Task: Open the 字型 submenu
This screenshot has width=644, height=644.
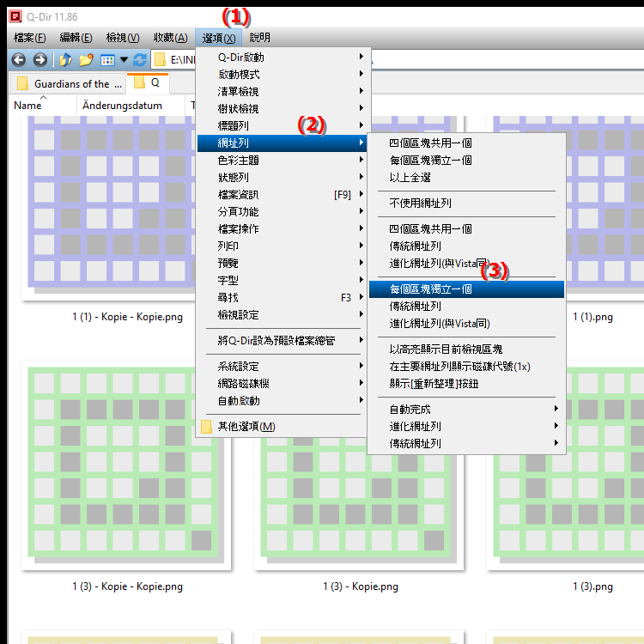Action: [x=283, y=281]
